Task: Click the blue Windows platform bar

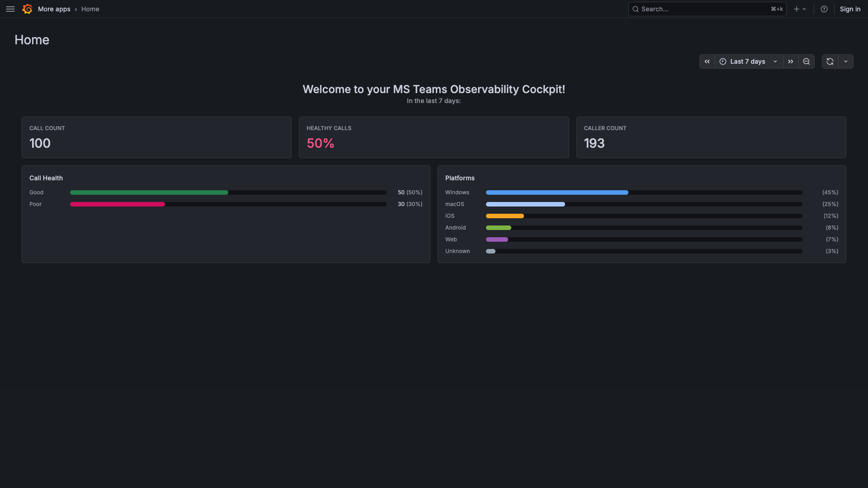Action: tap(557, 192)
